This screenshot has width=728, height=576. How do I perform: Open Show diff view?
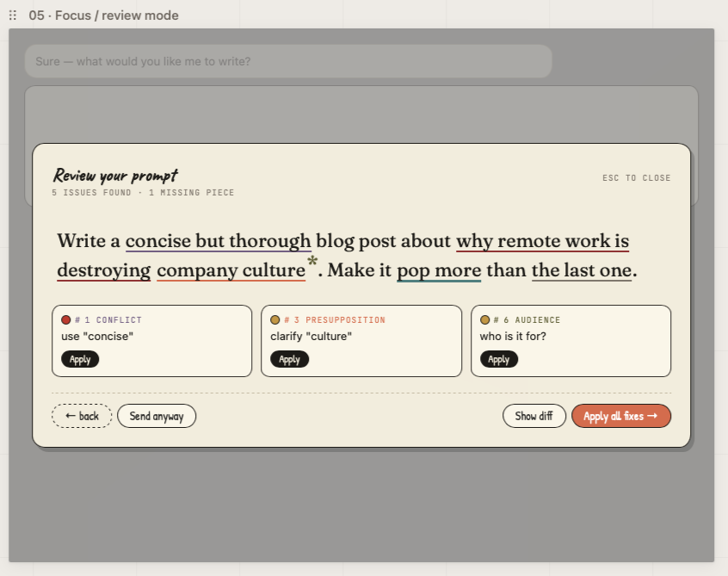click(534, 416)
